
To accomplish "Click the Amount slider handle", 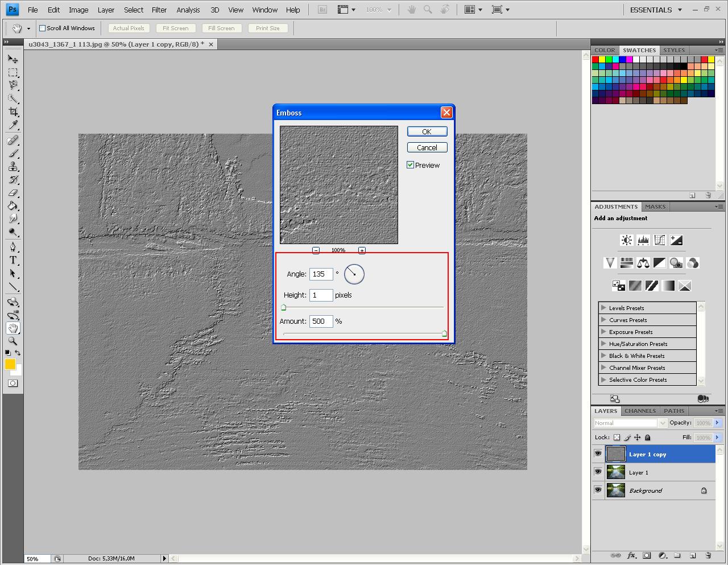I will pyautogui.click(x=444, y=333).
